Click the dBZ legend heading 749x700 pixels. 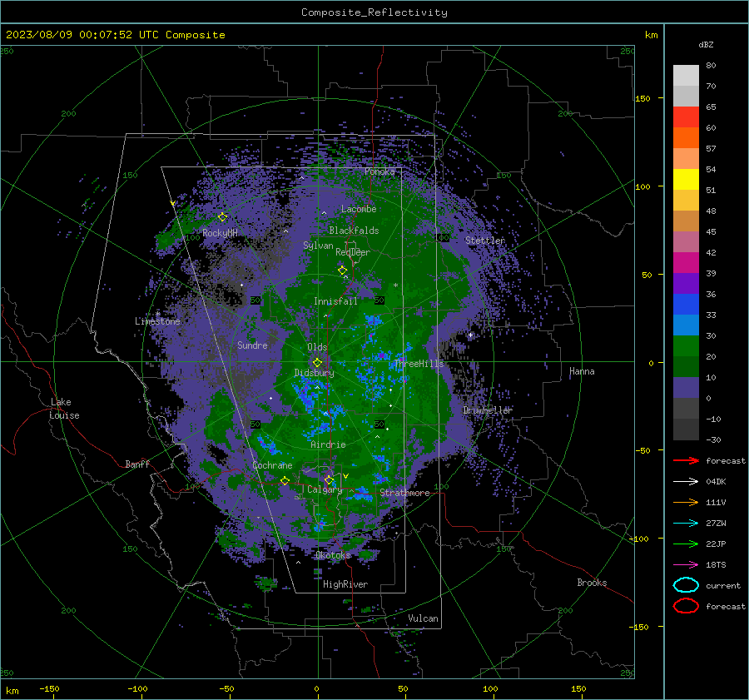(706, 44)
